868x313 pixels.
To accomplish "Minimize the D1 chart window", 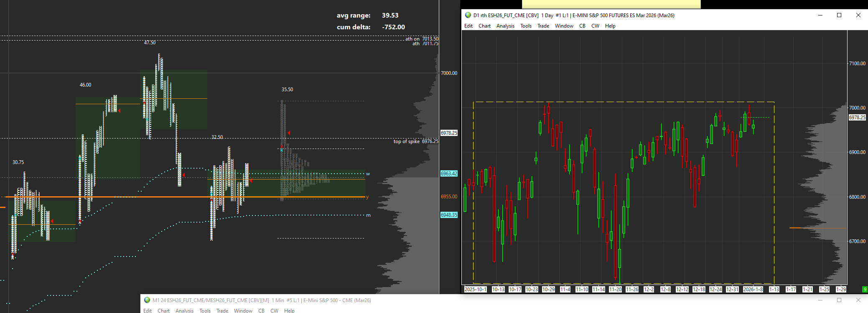I will point(820,15).
